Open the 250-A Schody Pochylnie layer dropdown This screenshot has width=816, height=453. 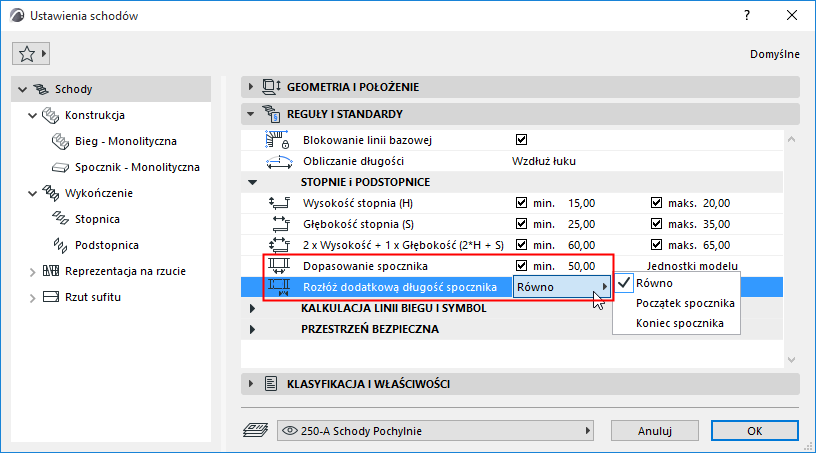tap(436, 431)
